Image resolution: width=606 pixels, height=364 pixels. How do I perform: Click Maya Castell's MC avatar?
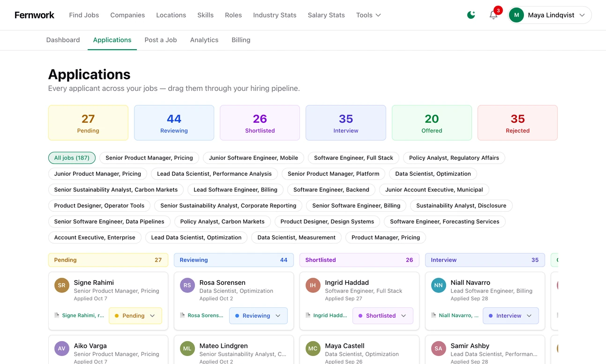(x=313, y=349)
